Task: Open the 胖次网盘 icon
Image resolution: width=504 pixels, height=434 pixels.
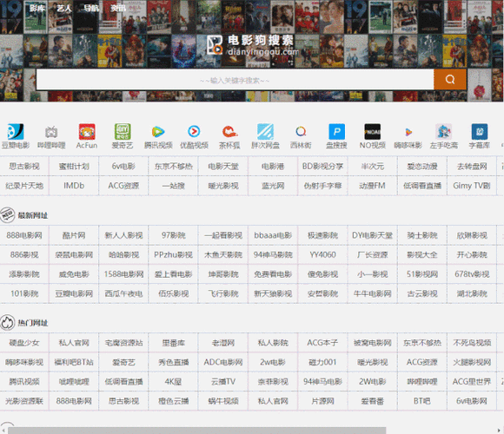Action: point(265,132)
